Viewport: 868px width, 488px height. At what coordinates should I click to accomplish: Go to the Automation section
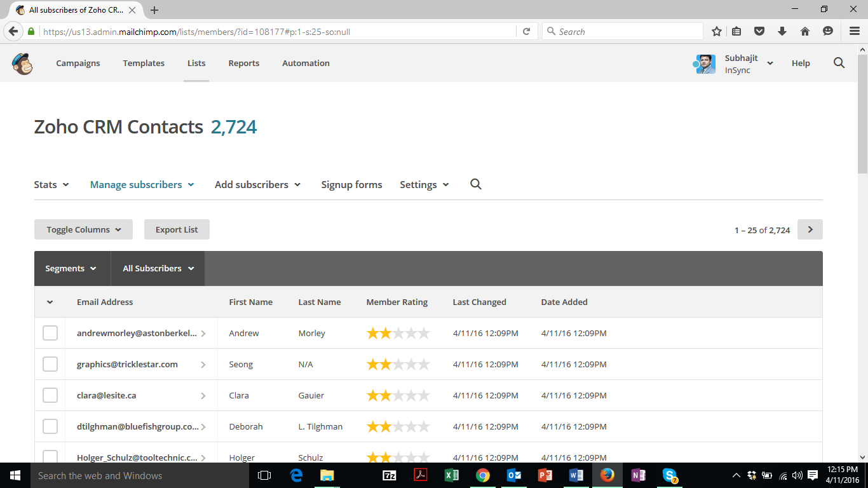point(306,63)
